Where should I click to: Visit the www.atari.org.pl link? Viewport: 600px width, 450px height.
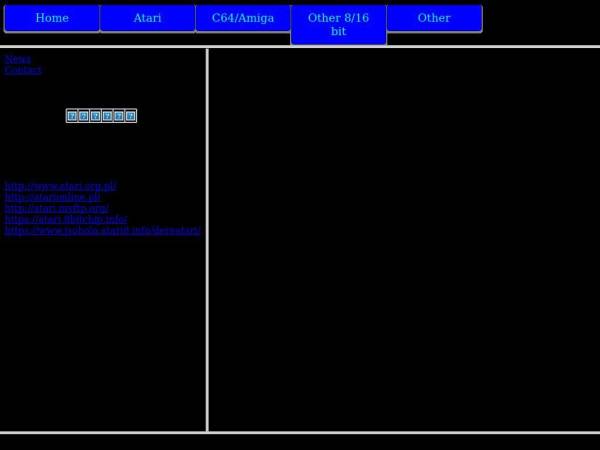tap(60, 186)
